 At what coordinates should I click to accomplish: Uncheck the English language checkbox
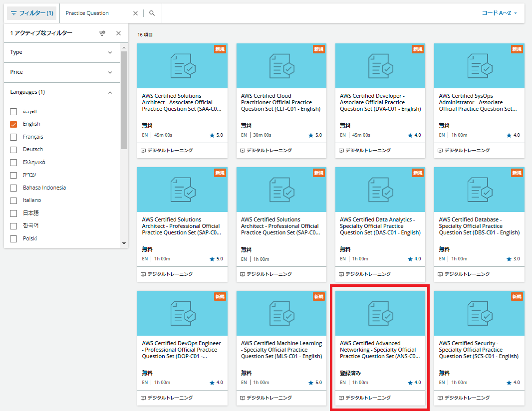(x=13, y=124)
